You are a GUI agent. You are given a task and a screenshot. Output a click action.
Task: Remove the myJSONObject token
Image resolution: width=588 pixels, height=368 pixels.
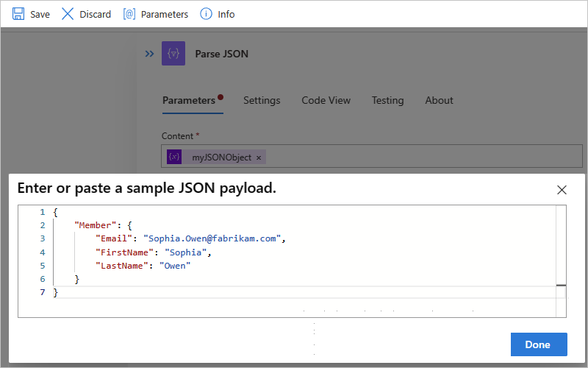(259, 158)
